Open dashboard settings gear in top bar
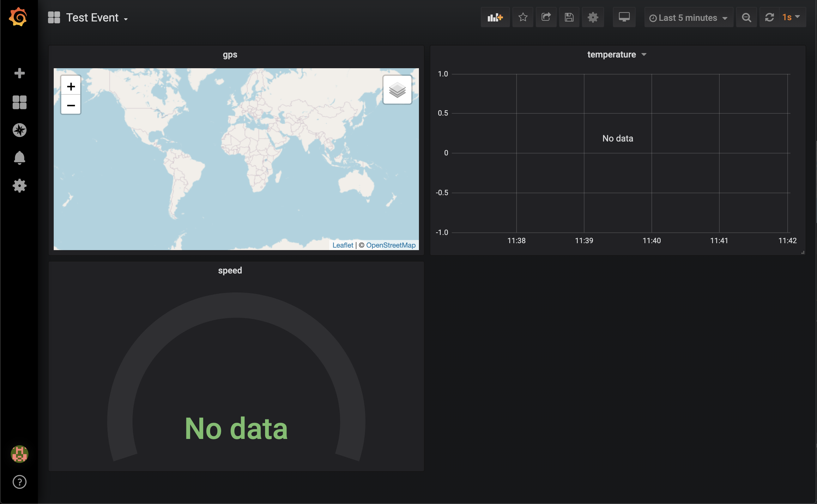 593,17
